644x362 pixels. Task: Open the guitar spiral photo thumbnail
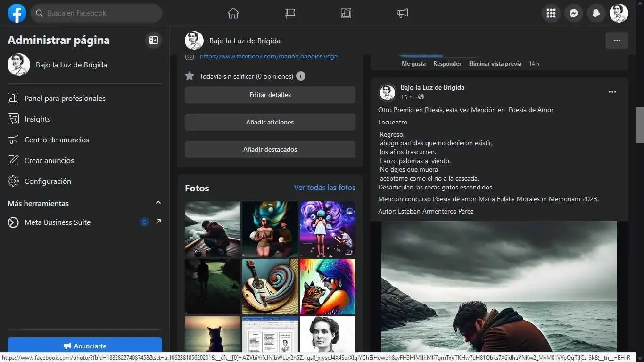pos(270,287)
